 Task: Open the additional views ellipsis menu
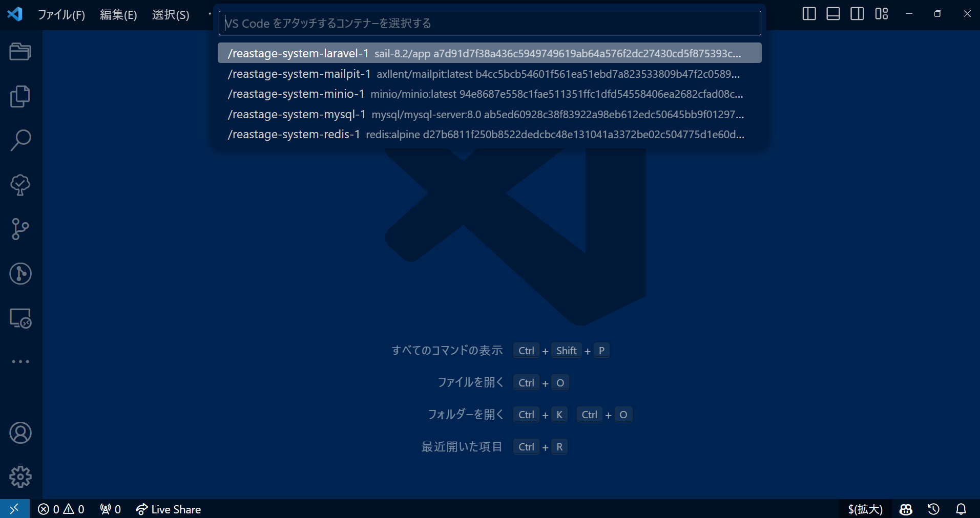(x=20, y=362)
